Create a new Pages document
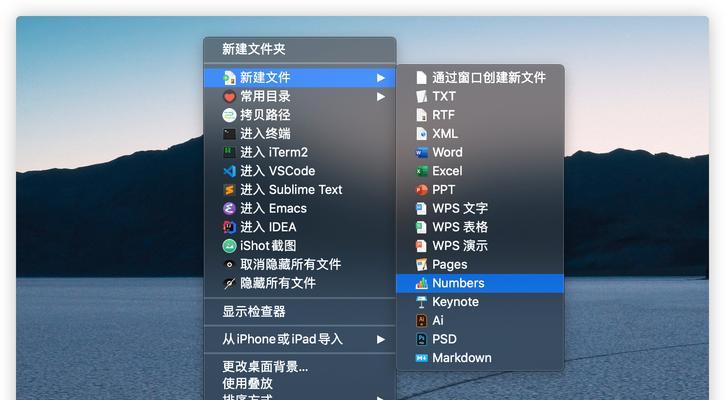 point(480,265)
